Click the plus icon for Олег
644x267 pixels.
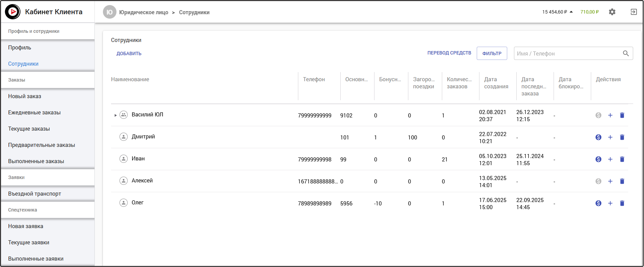(610, 203)
